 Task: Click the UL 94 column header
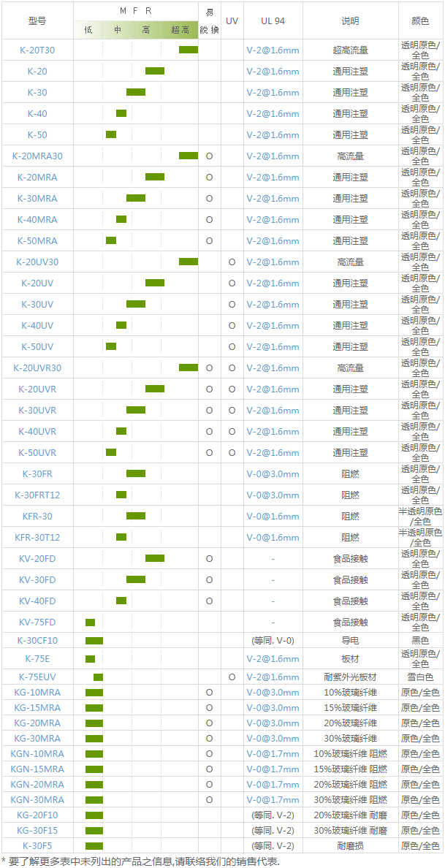pyautogui.click(x=273, y=21)
